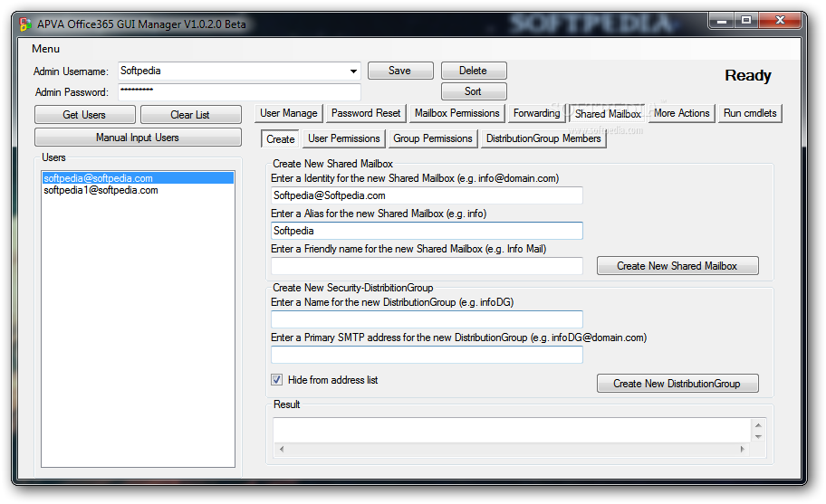
Task: Click the APVA application icon in title bar
Action: point(25,24)
